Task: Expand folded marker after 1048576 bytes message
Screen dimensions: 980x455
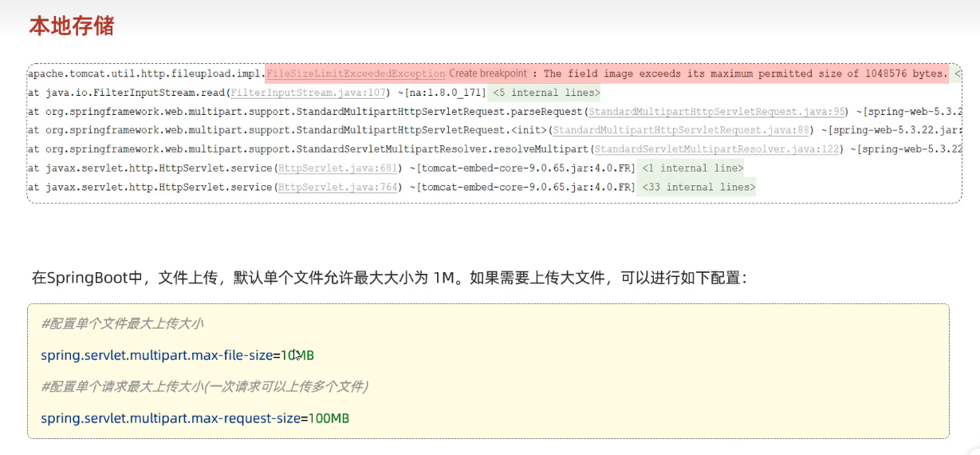Action: coord(957,73)
